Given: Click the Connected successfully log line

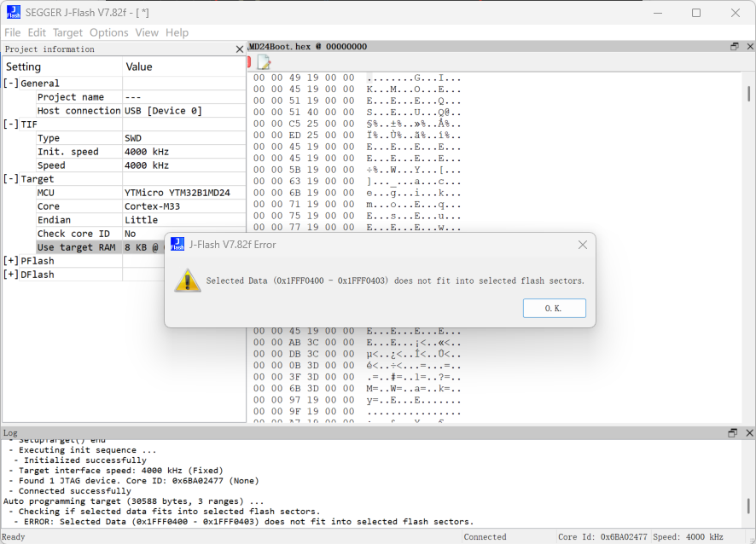Looking at the screenshot, I should point(70,491).
